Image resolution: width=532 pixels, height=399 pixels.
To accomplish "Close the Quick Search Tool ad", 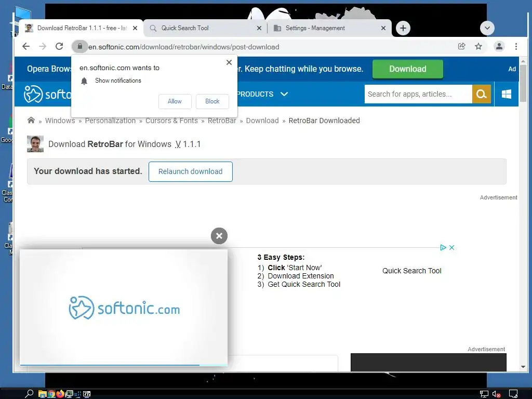I will click(451, 248).
